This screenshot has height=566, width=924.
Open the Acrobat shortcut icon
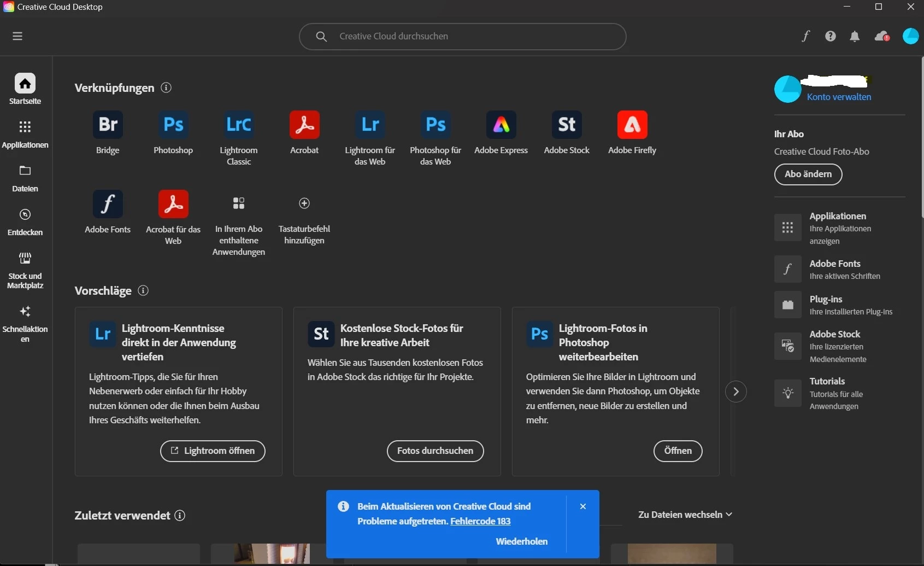point(304,125)
